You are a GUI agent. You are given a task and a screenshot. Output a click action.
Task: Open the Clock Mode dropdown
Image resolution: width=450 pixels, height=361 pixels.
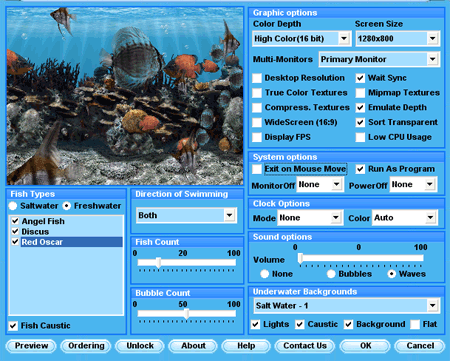click(336, 218)
